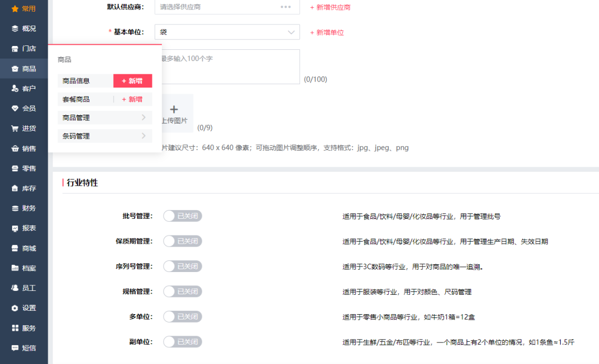Screen dimensions: 599x364
Task: Open the 财务 module from the sidebar
Action: coord(23,208)
